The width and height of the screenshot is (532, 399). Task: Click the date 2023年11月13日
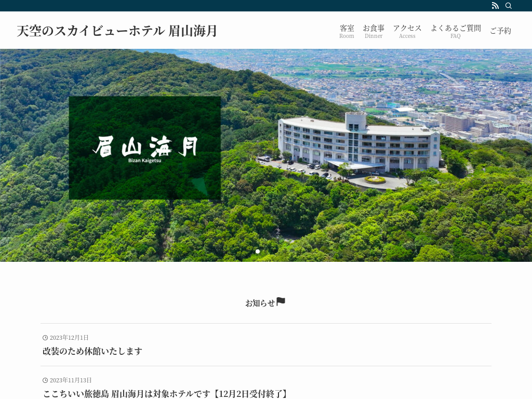click(x=71, y=380)
